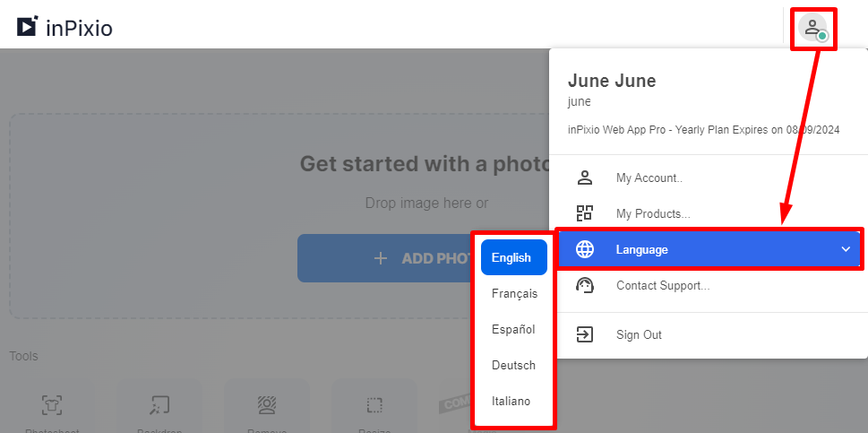Switch language to Español
Screen dimensions: 868x433
[x=513, y=330]
